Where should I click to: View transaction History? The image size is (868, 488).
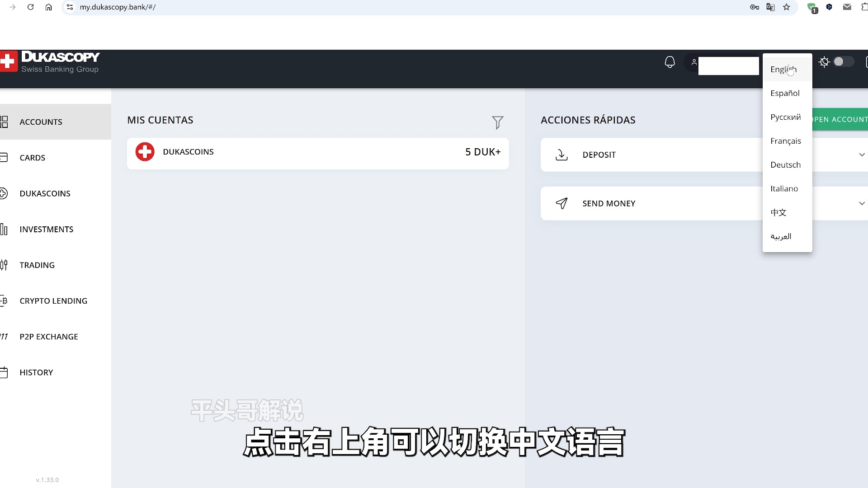click(x=55, y=372)
